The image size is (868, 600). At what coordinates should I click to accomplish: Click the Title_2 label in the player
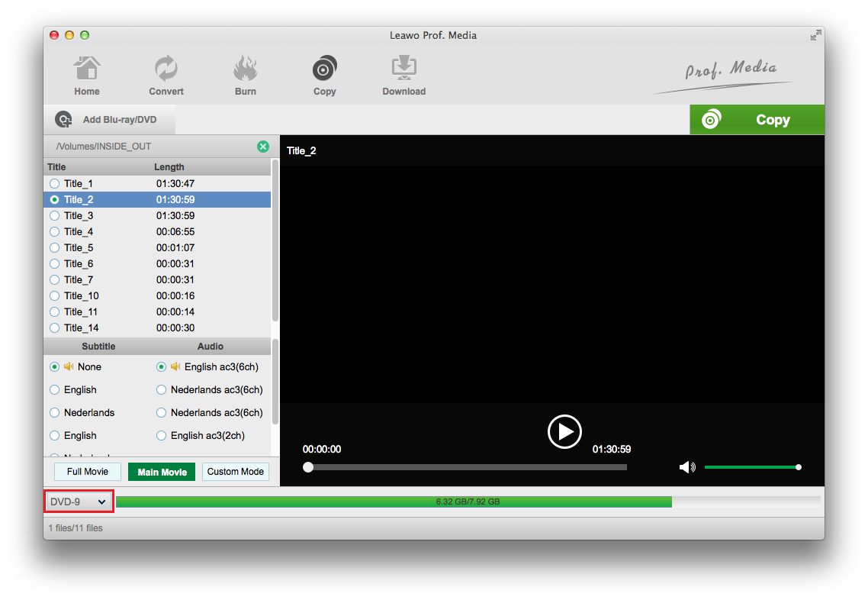click(301, 150)
